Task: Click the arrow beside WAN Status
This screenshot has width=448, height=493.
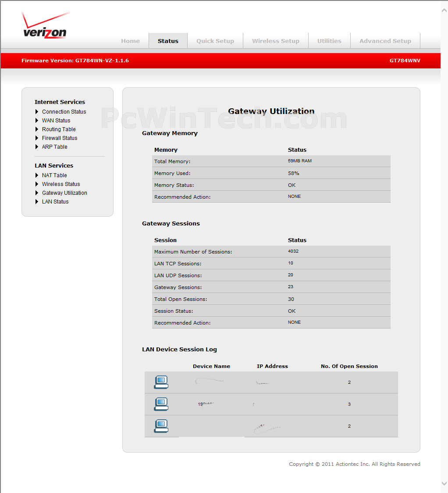Action: [37, 121]
